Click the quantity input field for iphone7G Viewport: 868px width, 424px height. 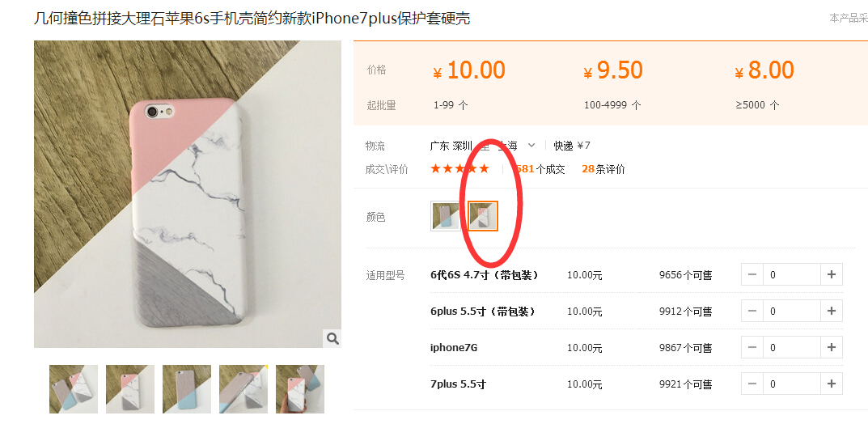click(x=792, y=348)
